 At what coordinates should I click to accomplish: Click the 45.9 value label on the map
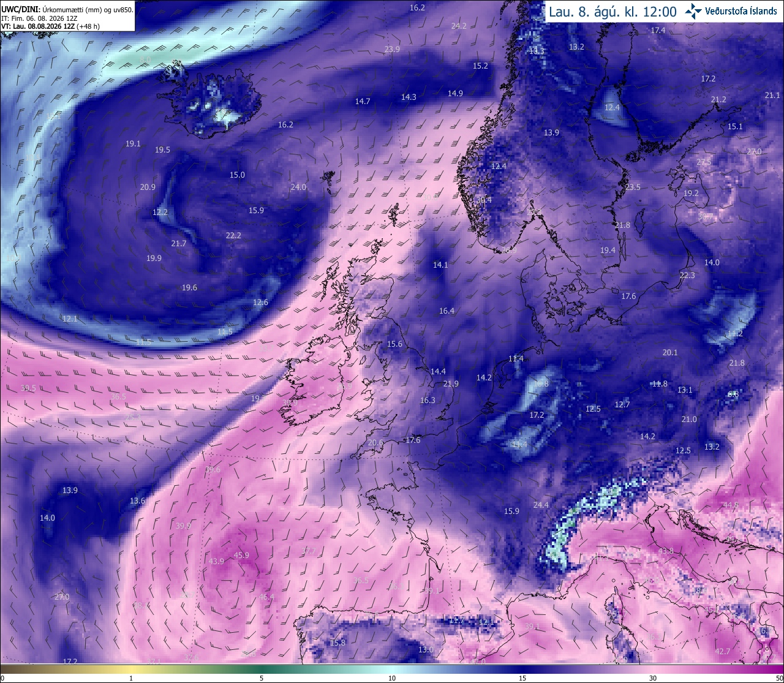(242, 556)
